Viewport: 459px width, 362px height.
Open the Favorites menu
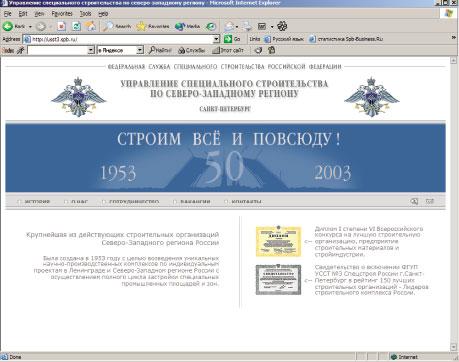click(x=62, y=14)
